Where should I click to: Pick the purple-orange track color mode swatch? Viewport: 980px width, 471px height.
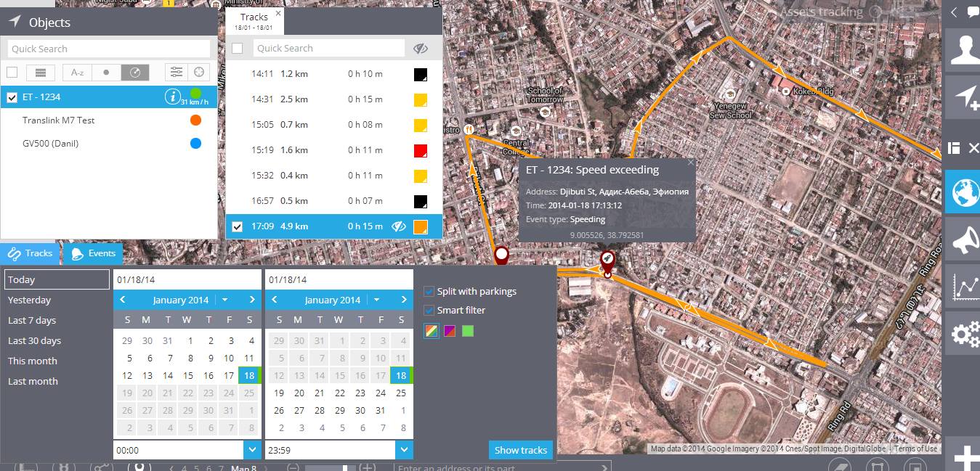pos(449,331)
